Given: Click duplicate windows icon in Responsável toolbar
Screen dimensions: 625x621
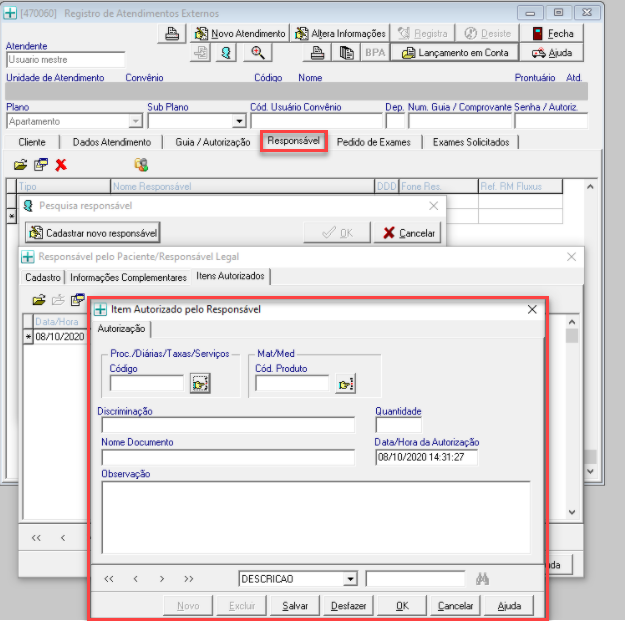Looking at the screenshot, I should tap(41, 165).
